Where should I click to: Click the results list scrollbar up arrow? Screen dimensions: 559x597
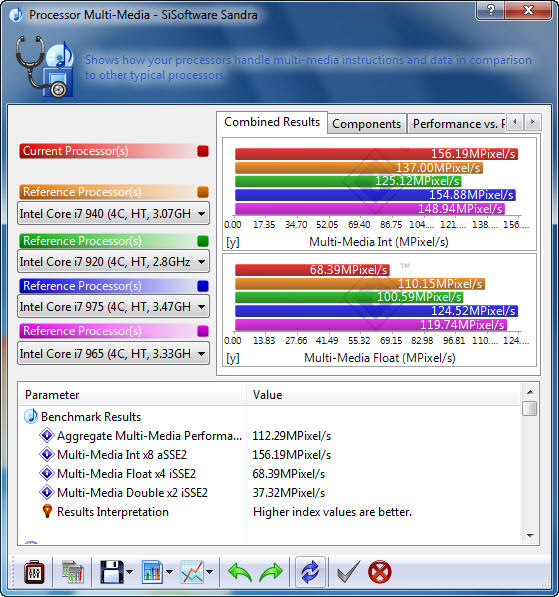[x=530, y=392]
